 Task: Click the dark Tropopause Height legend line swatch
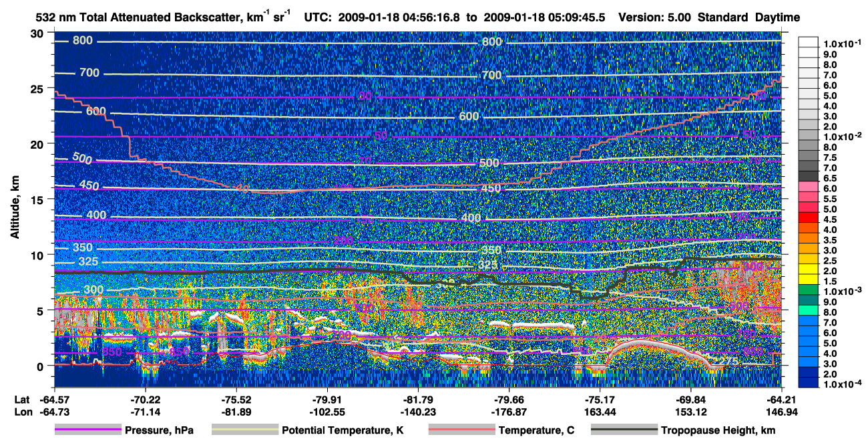point(624,430)
